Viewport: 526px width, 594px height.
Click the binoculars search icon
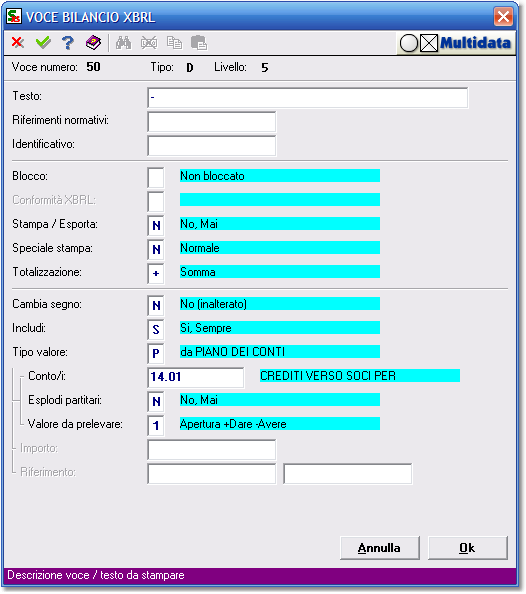click(123, 43)
